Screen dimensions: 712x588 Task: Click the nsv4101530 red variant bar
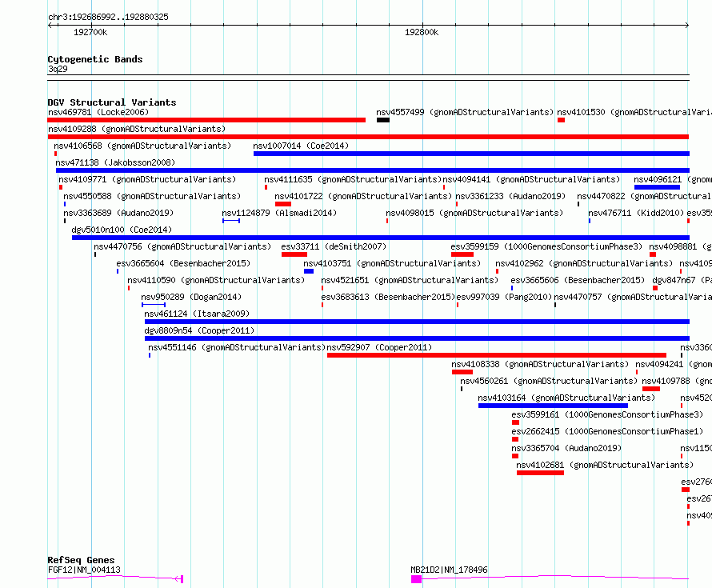[562, 120]
